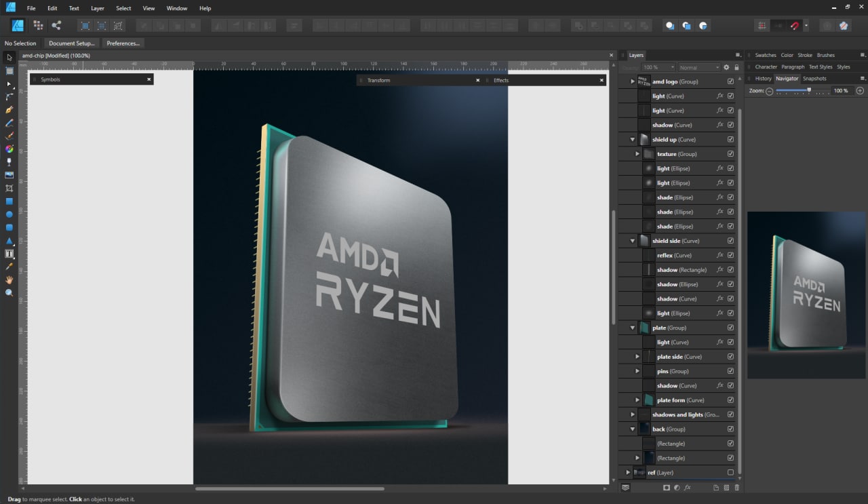The width and height of the screenshot is (868, 504).
Task: Click the Navigator zoom slider
Action: tap(802, 91)
